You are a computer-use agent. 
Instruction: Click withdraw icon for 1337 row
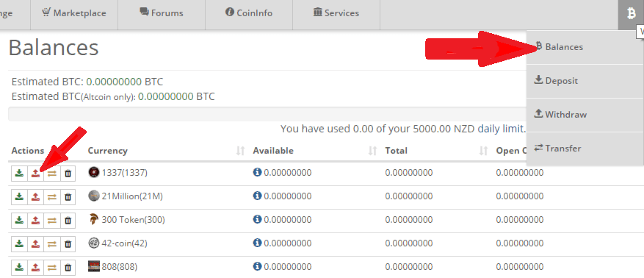35,174
